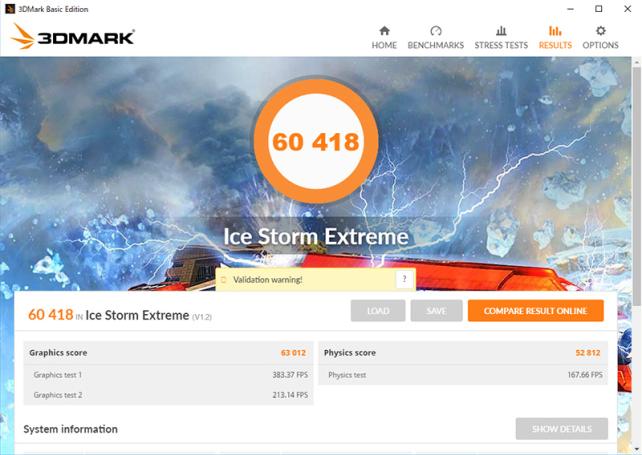Screen dimensions: 642x455
Task: Click the System information heading
Action: (x=70, y=429)
